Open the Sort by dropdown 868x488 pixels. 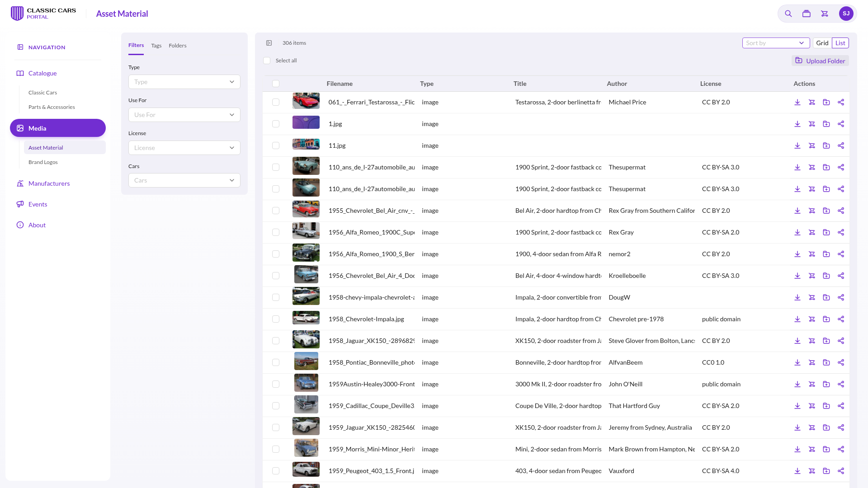(x=776, y=43)
